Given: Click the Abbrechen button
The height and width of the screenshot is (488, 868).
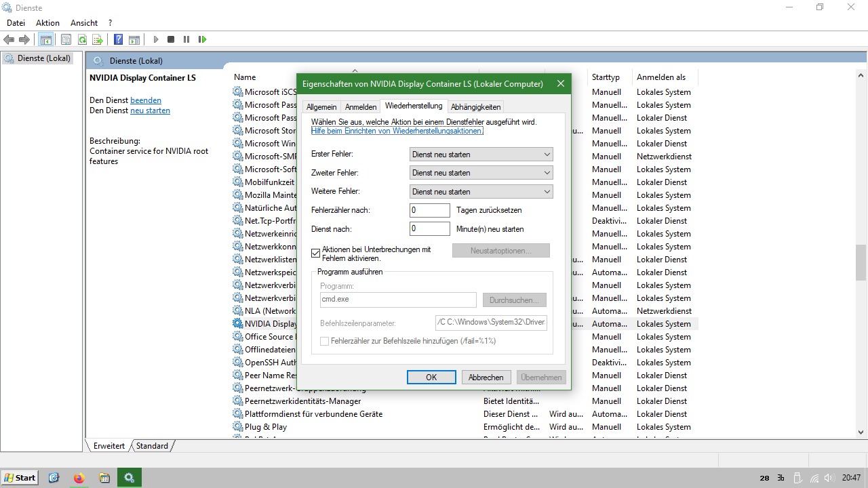Looking at the screenshot, I should pyautogui.click(x=486, y=378).
